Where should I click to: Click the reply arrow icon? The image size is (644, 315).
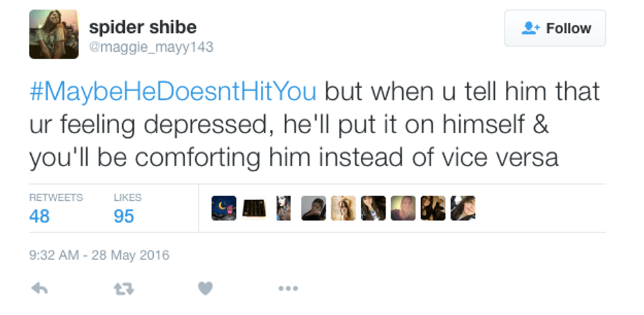tap(39, 288)
